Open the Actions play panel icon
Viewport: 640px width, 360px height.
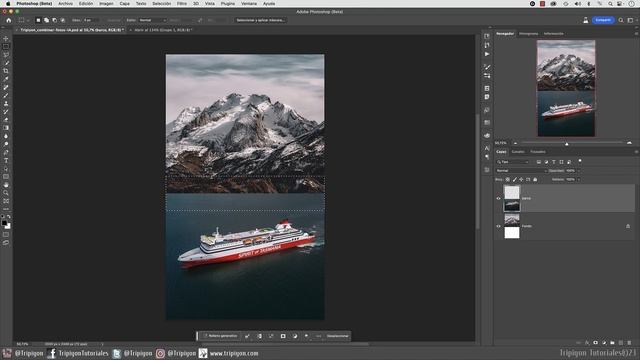[487, 54]
